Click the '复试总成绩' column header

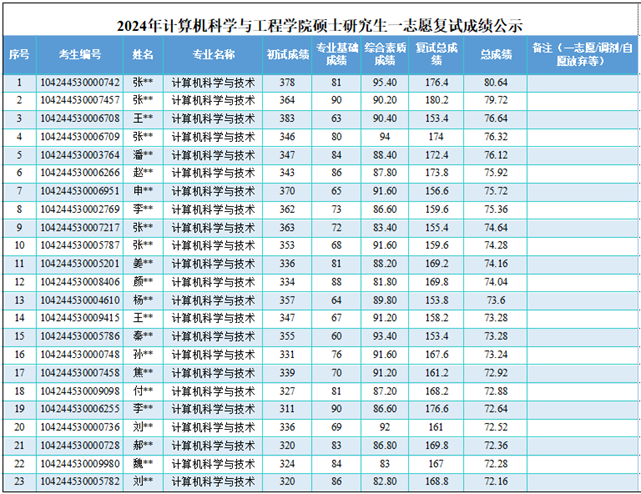click(436, 54)
